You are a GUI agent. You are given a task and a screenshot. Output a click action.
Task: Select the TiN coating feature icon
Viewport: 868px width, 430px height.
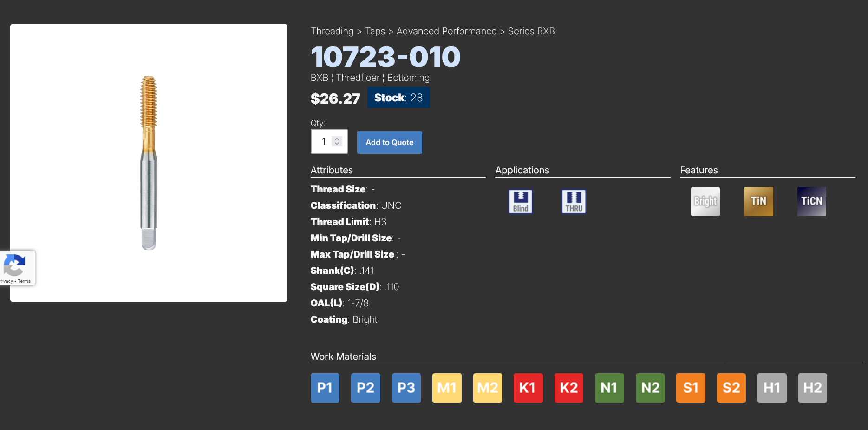(758, 201)
